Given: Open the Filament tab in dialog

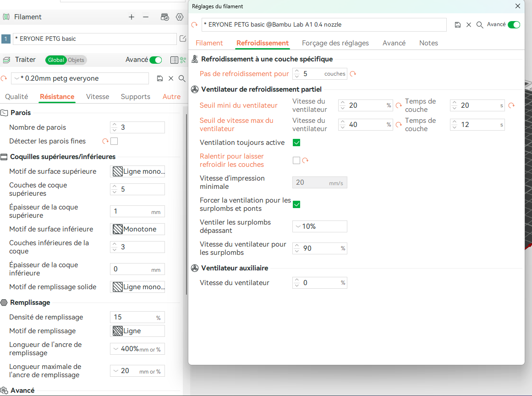Looking at the screenshot, I should (x=209, y=43).
